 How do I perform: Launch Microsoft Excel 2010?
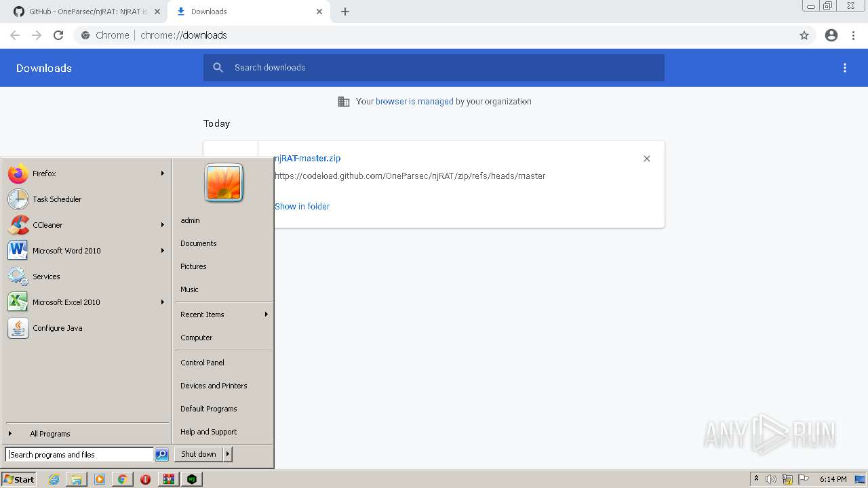tap(85, 302)
